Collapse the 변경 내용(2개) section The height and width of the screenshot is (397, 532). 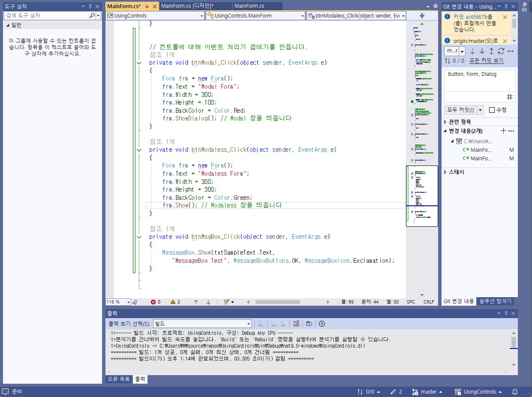445,131
